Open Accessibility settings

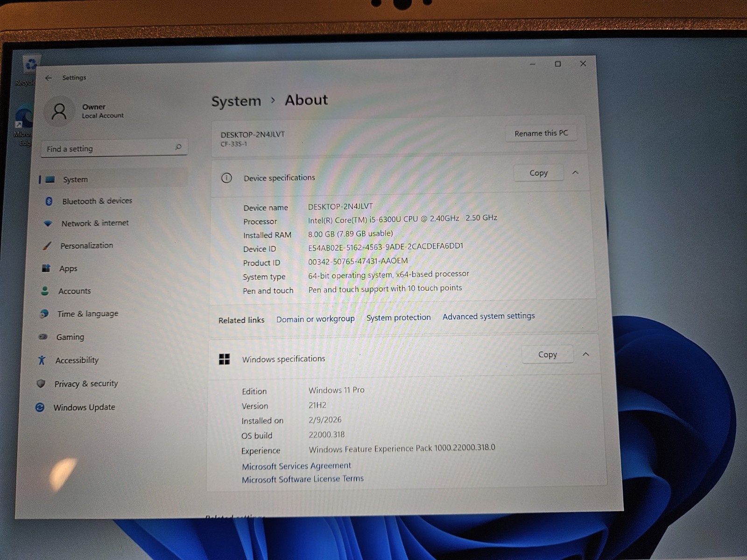pyautogui.click(x=77, y=360)
